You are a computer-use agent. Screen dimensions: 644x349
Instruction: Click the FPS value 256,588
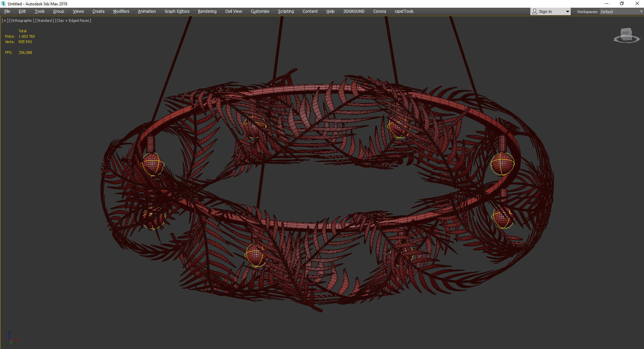[25, 53]
